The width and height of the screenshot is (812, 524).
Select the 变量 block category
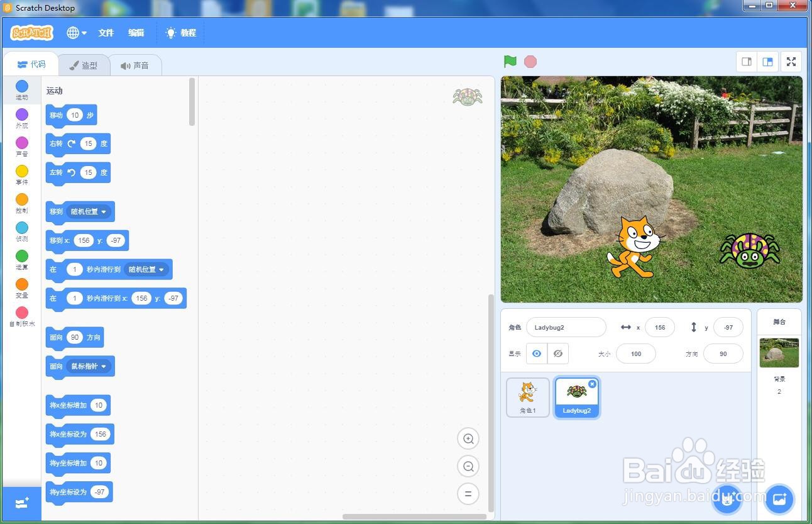(22, 288)
